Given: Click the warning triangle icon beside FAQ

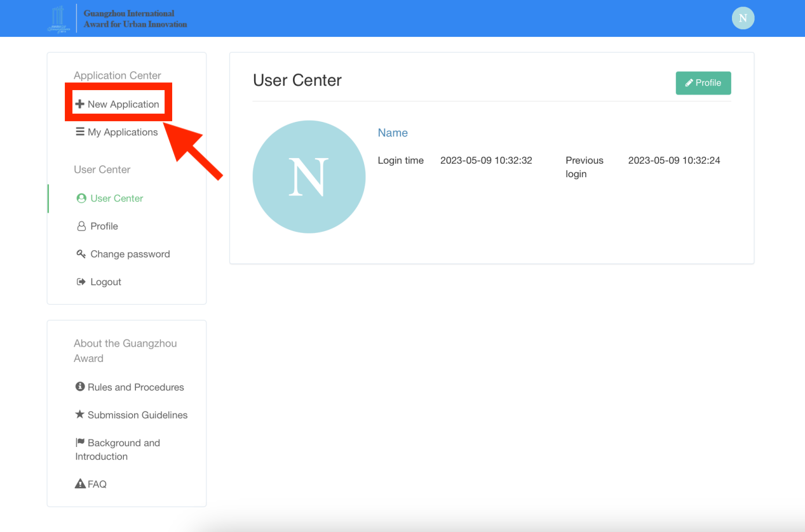Looking at the screenshot, I should pos(80,484).
